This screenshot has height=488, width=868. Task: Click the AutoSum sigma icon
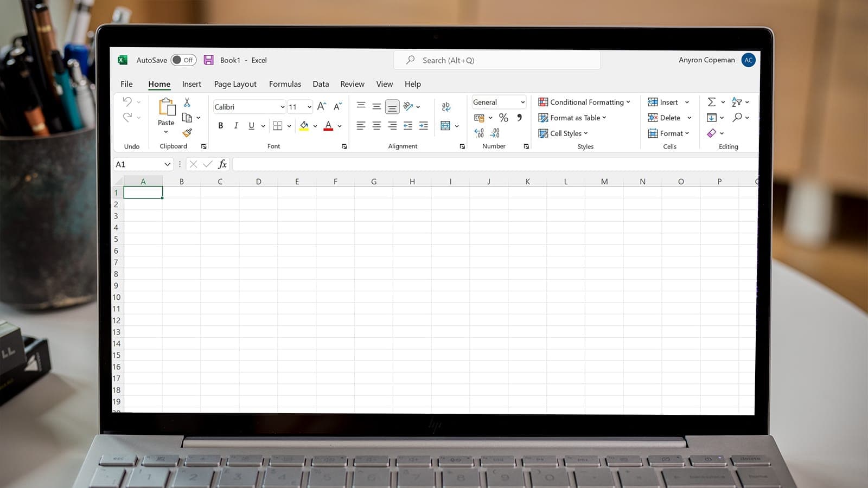pos(711,102)
